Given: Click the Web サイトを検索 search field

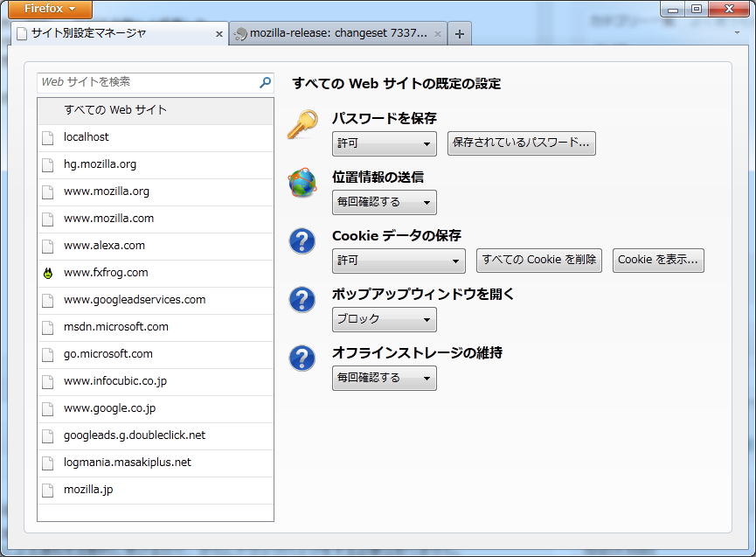Looking at the screenshot, I should tap(147, 82).
